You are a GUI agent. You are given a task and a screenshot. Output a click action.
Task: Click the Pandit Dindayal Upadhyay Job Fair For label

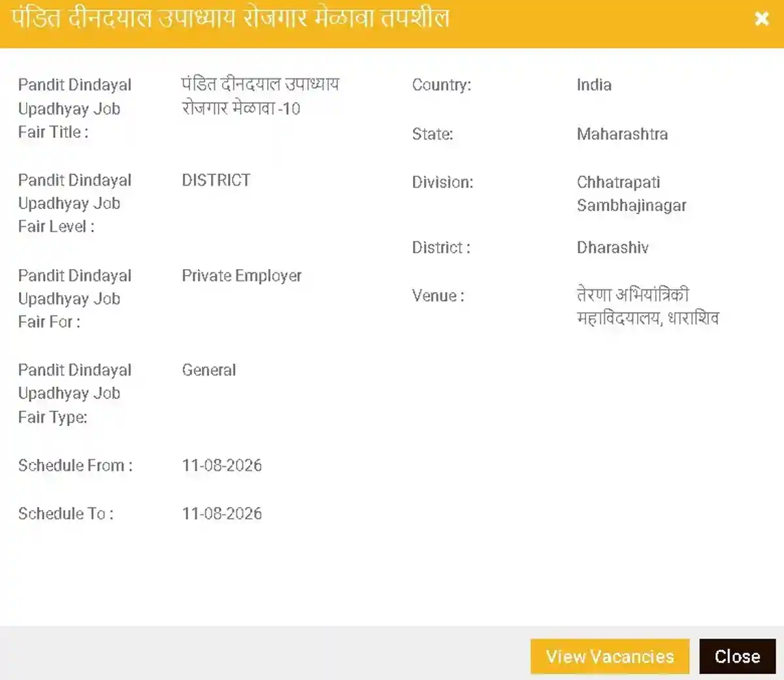click(x=74, y=299)
